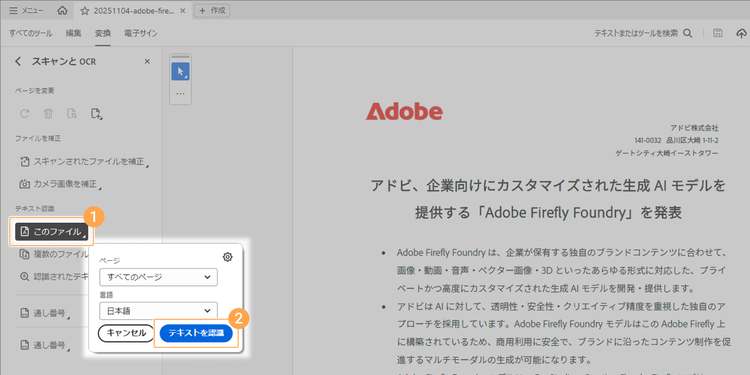Open the すべてのツール tab
Viewport: 750px width, 375px height.
pos(31,33)
